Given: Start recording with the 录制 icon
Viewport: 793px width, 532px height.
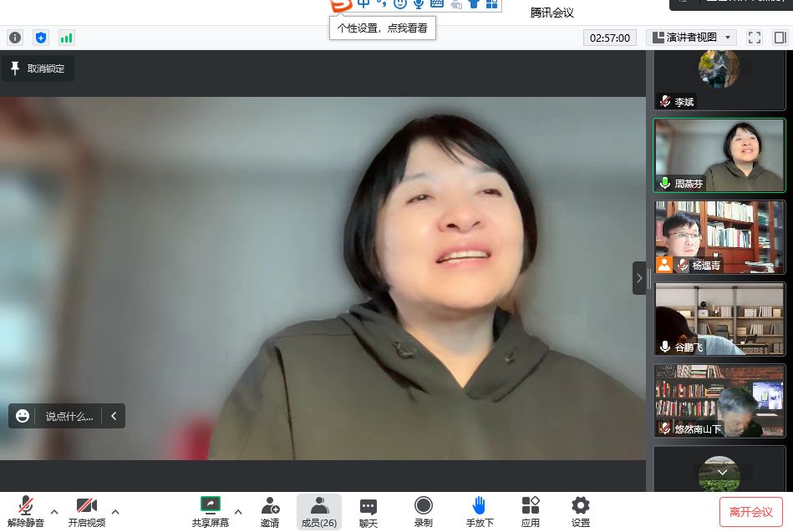Looking at the screenshot, I should point(424,511).
